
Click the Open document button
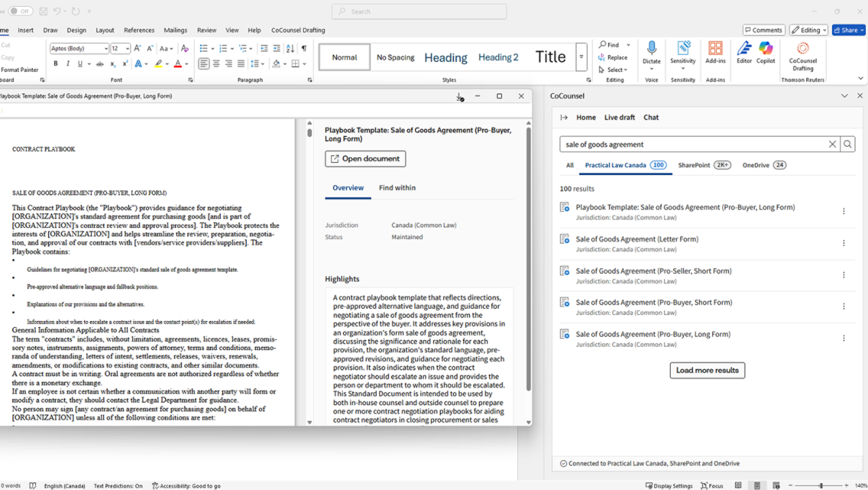[x=365, y=159]
